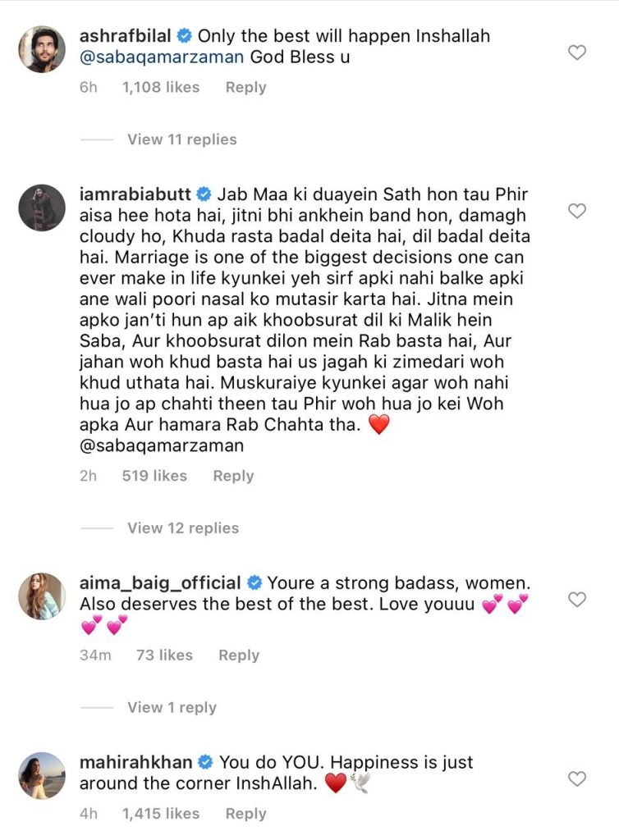Tap the heart on mahirahkhan's comment
This screenshot has width=619, height=840.
pyautogui.click(x=577, y=778)
